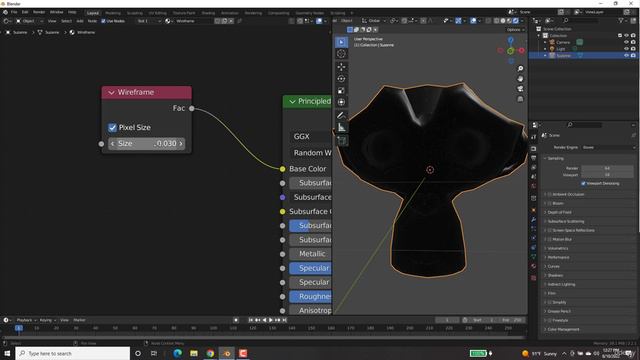Image resolution: width=640 pixels, height=360 pixels.
Task: Switch perspective/orthographic grid icon in viewport
Action: (x=520, y=99)
